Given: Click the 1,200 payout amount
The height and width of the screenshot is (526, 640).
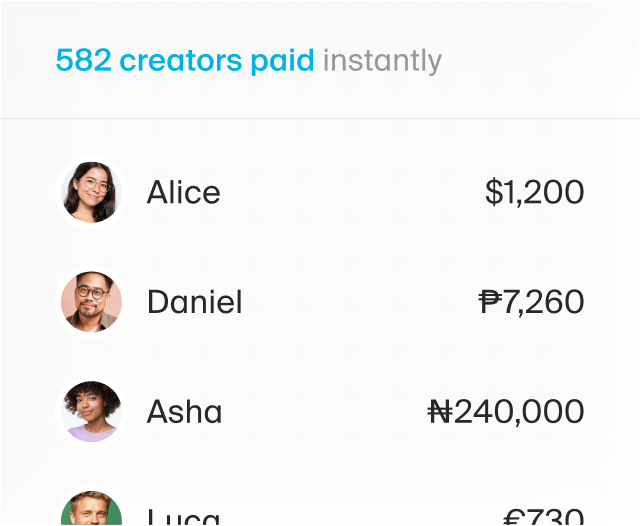Looking at the screenshot, I should pyautogui.click(x=546, y=192).
